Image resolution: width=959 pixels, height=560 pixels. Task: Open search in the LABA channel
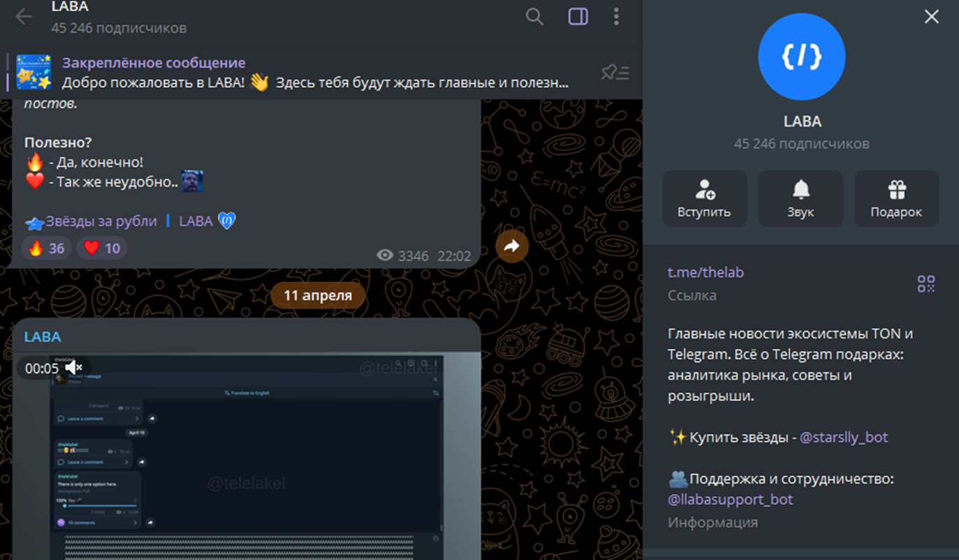point(534,17)
